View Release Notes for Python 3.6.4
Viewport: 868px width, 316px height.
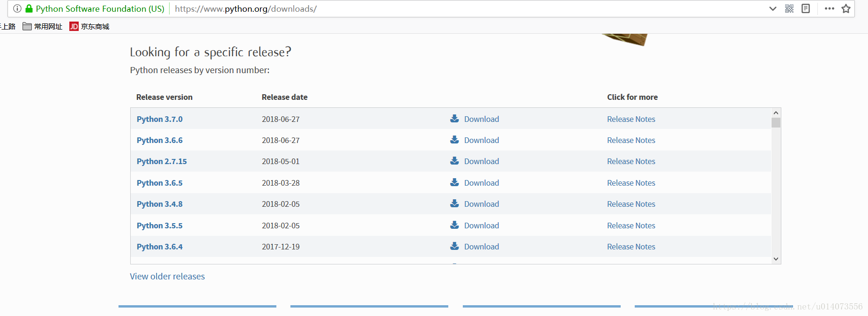pyautogui.click(x=631, y=247)
